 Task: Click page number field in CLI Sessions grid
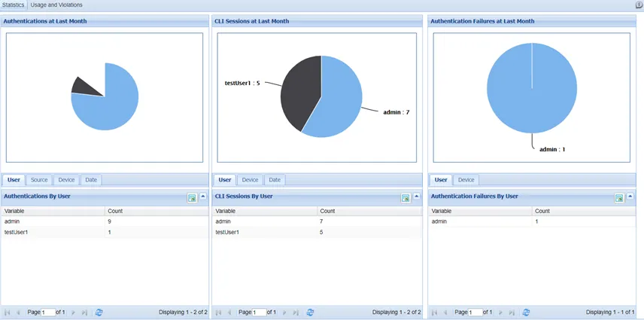(x=259, y=312)
